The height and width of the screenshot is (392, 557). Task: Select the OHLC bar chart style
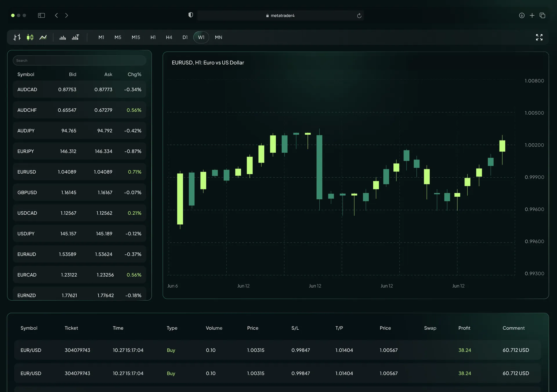17,37
